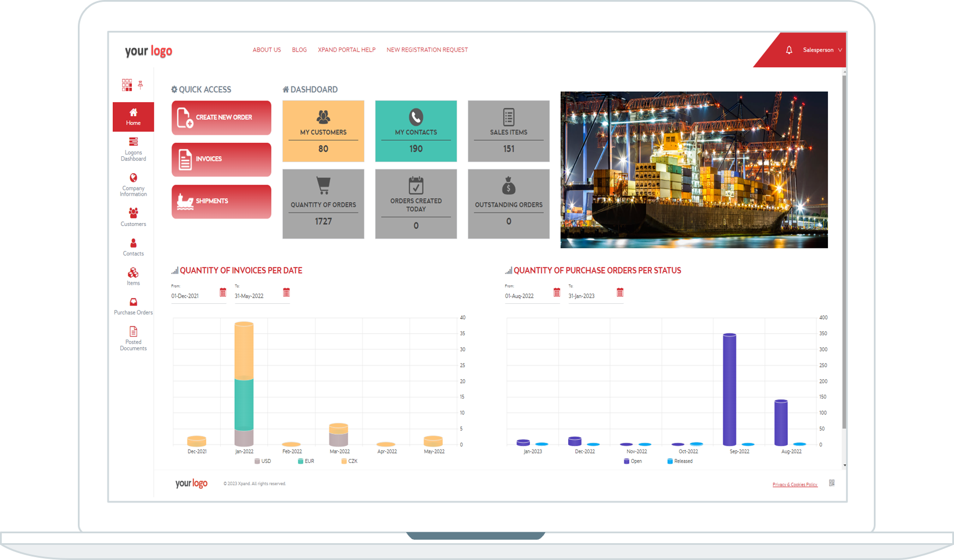The width and height of the screenshot is (954, 560).
Task: Open the My Customers dashboard tile
Action: 323,131
